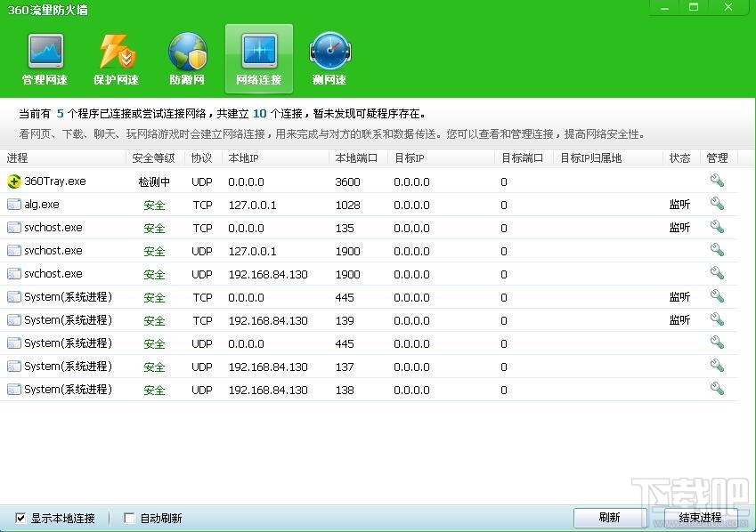Viewport: 756px width, 532px height.
Task: Click the wrench icon for 360Tray.exe
Action: [717, 181]
